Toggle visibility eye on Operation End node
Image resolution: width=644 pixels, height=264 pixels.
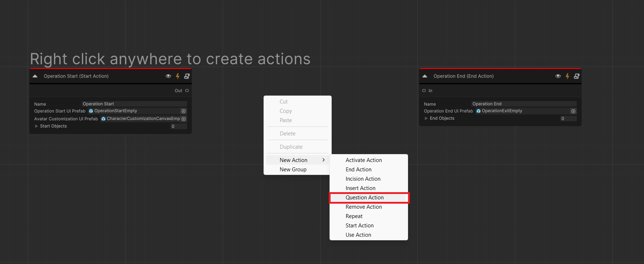[558, 76]
